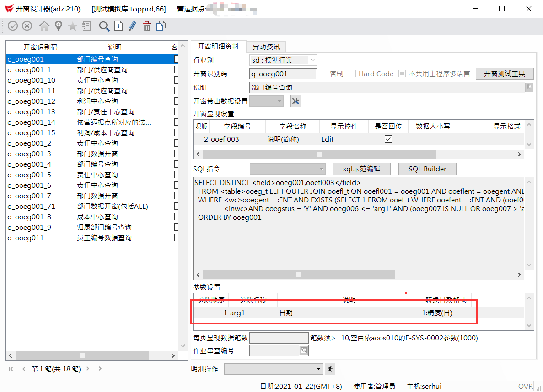Image resolution: width=543 pixels, height=392 pixels.
Task: Click the 开窗识别码 input field
Action: point(283,74)
